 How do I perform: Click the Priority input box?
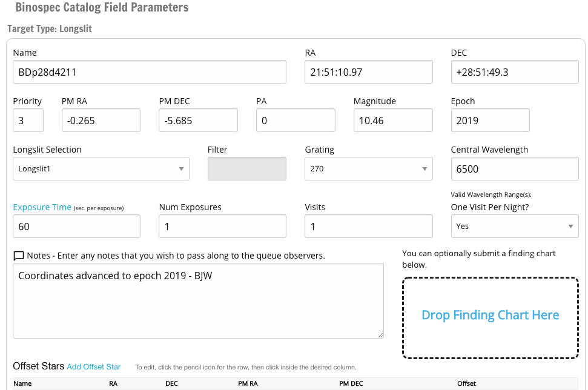pyautogui.click(x=28, y=121)
